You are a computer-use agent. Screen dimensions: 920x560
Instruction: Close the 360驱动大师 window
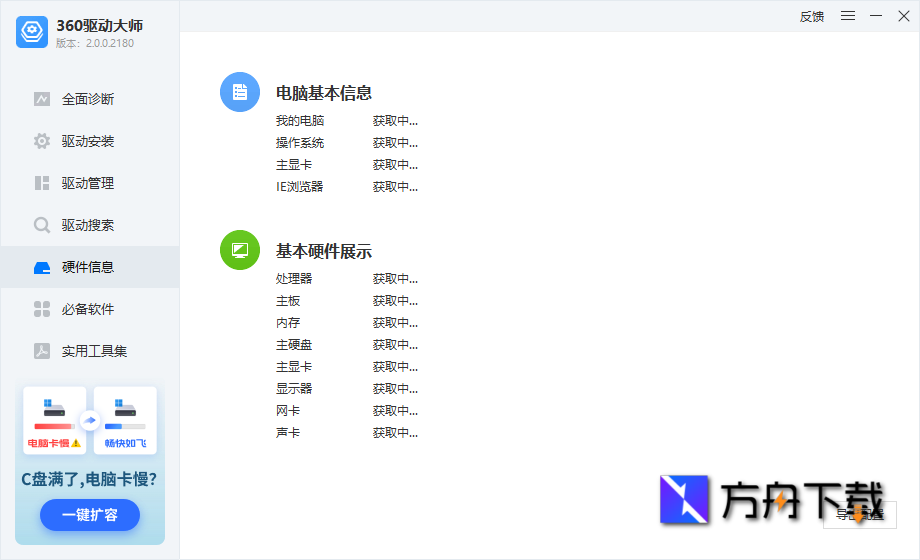pos(904,16)
